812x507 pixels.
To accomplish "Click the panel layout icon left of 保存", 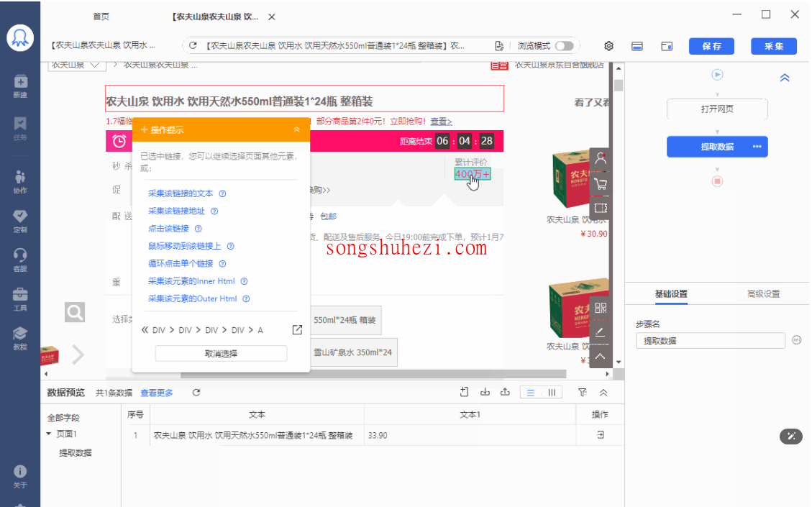I will coord(667,46).
